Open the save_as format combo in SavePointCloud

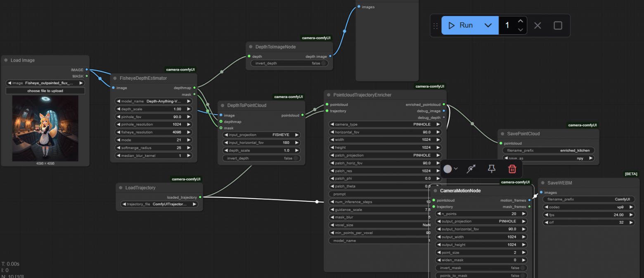pos(548,158)
